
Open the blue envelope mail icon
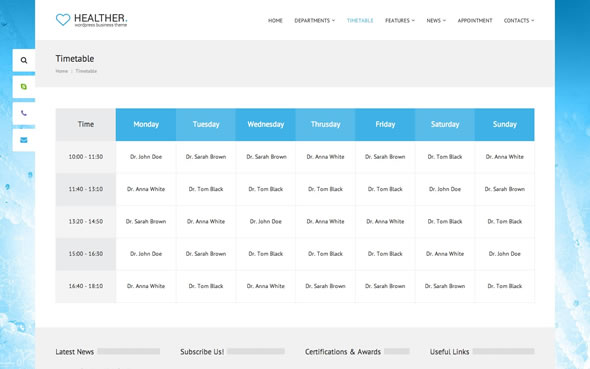24,140
